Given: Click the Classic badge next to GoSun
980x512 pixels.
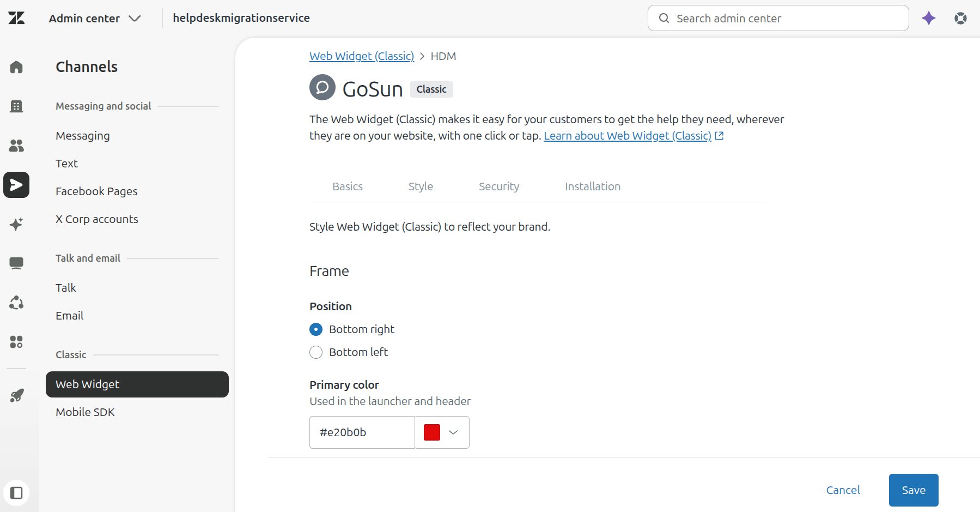Looking at the screenshot, I should click(431, 89).
